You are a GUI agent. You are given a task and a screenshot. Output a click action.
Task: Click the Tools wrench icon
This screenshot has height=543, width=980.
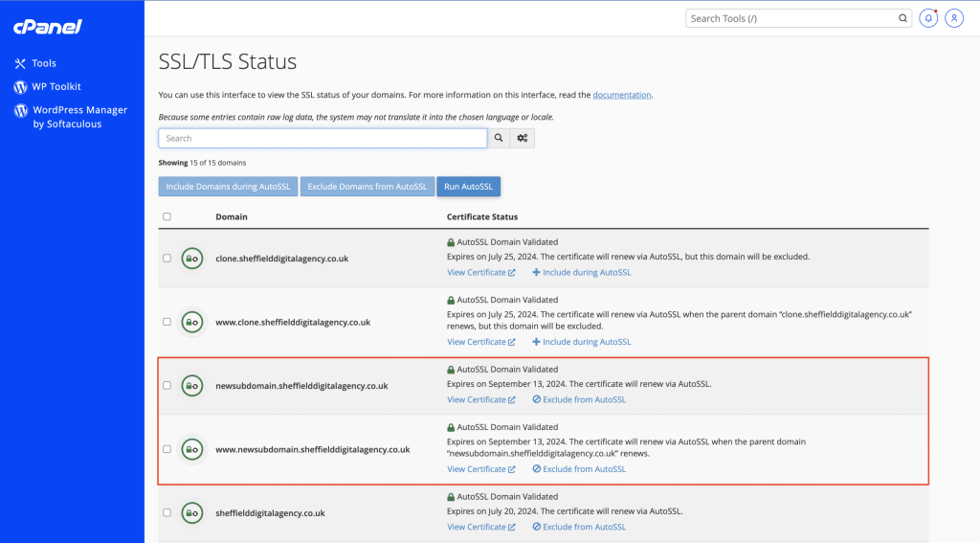(x=20, y=63)
